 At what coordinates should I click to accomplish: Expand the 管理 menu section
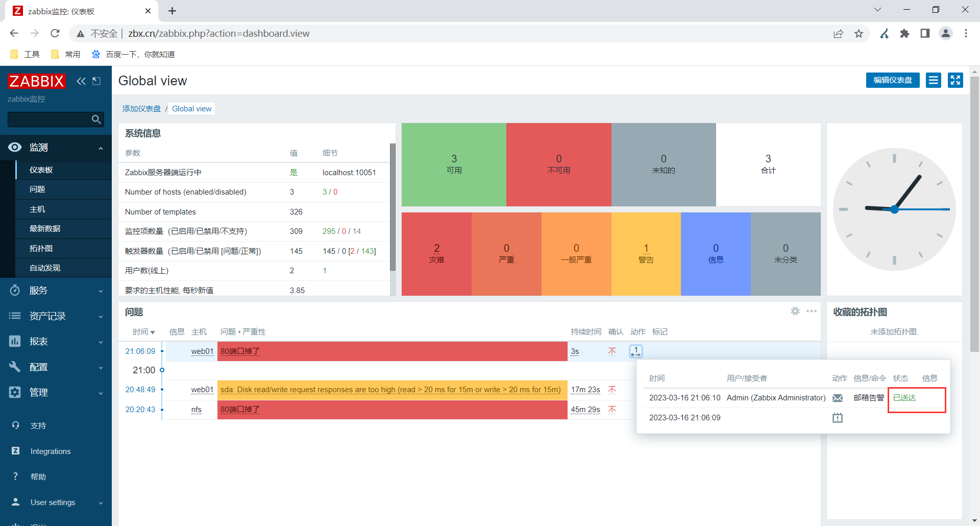click(101, 393)
